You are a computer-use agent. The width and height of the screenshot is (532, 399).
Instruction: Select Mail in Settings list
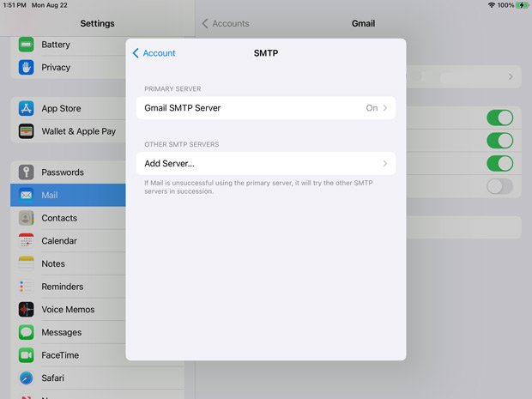tap(68, 195)
